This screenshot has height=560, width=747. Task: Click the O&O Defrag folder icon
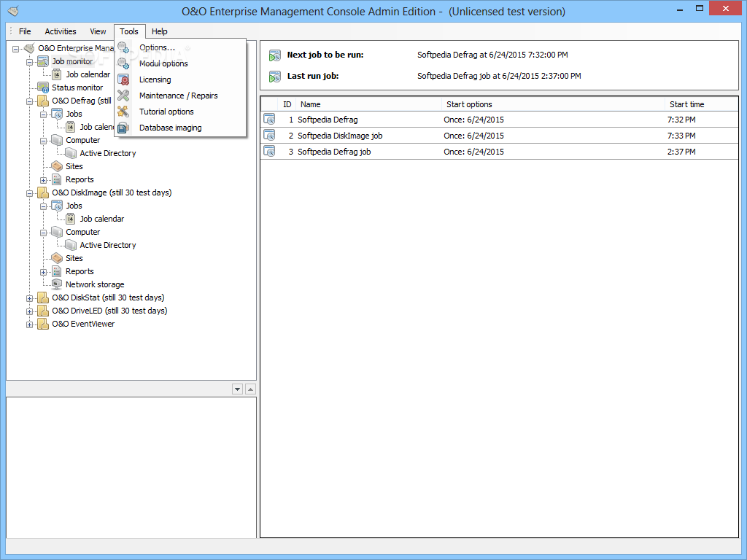point(43,101)
